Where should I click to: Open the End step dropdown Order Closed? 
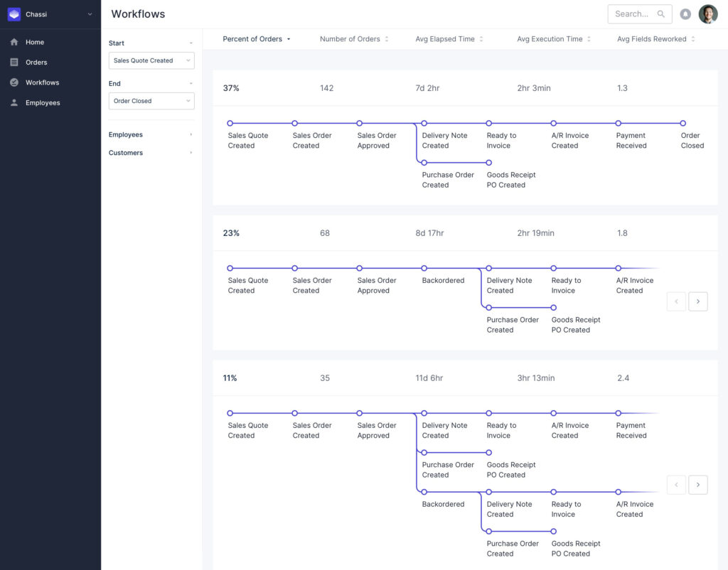coord(151,101)
